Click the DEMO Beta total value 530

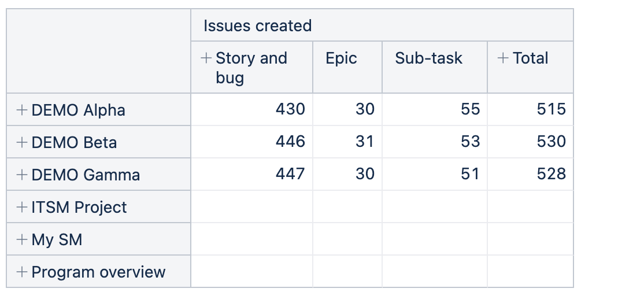(551, 142)
